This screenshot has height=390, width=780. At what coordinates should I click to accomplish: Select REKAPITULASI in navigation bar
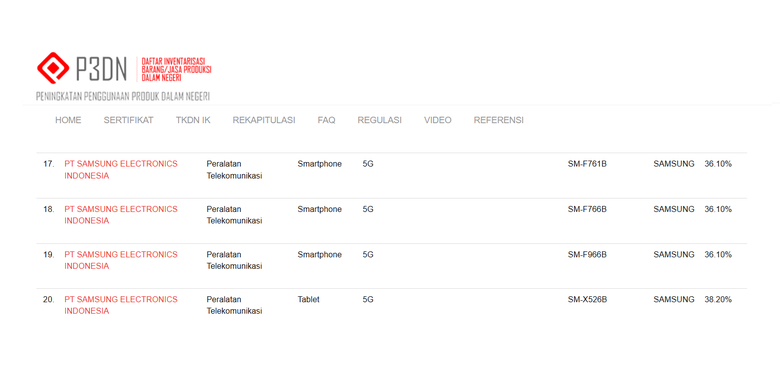click(264, 120)
